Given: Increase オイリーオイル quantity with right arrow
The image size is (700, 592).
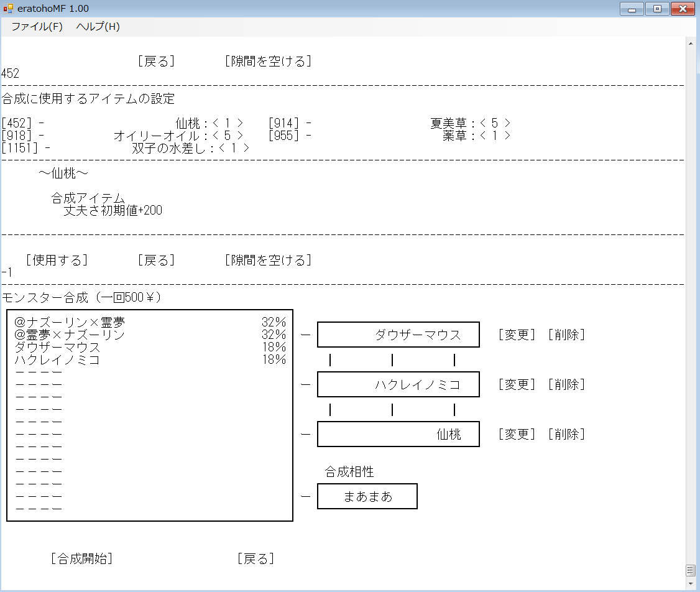Looking at the screenshot, I should click(x=240, y=136).
